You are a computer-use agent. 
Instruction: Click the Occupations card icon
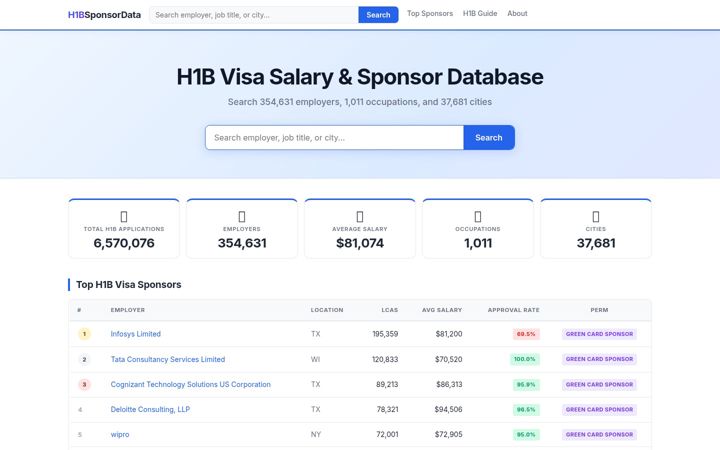pos(478,216)
